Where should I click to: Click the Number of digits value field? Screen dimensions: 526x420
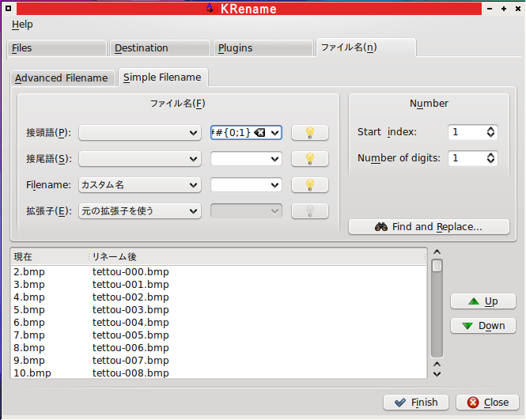point(467,158)
